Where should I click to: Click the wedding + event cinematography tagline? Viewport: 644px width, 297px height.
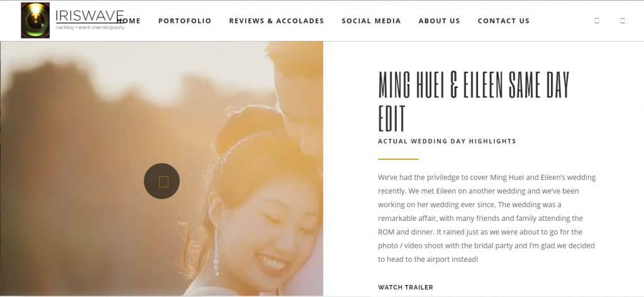point(90,28)
